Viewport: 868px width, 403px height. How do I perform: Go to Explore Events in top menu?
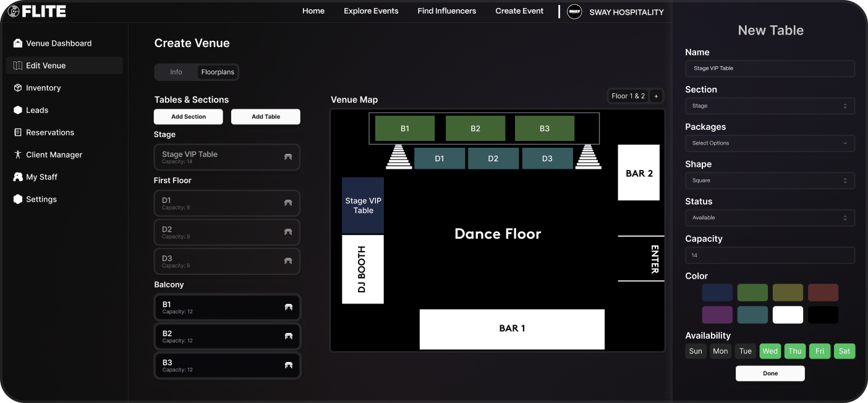pyautogui.click(x=371, y=11)
